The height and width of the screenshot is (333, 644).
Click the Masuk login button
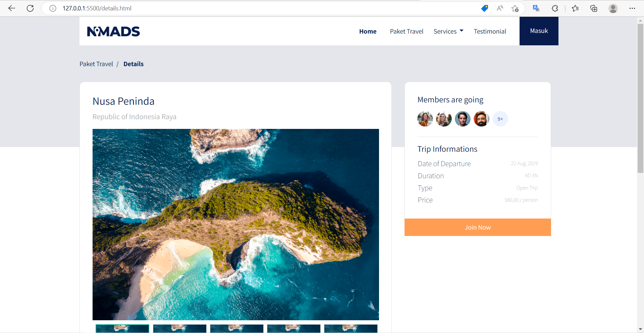[539, 31]
